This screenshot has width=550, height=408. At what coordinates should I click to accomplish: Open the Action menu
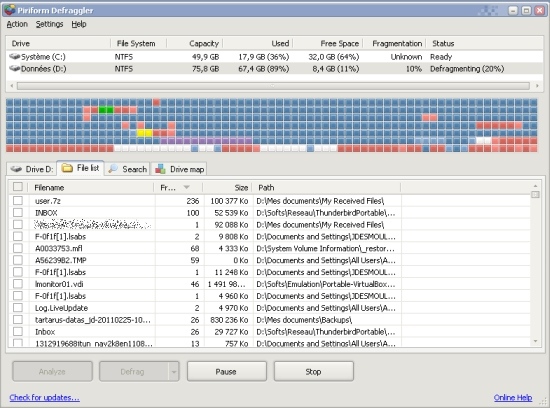click(x=17, y=24)
